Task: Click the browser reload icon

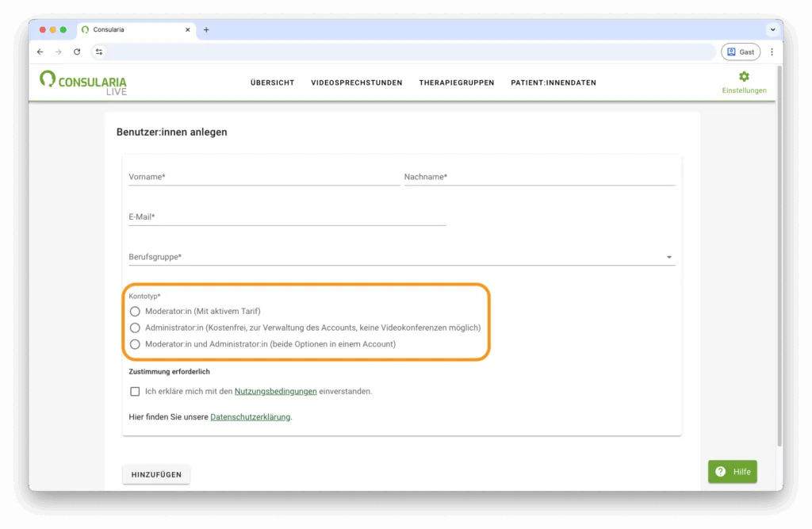Action: 77,52
